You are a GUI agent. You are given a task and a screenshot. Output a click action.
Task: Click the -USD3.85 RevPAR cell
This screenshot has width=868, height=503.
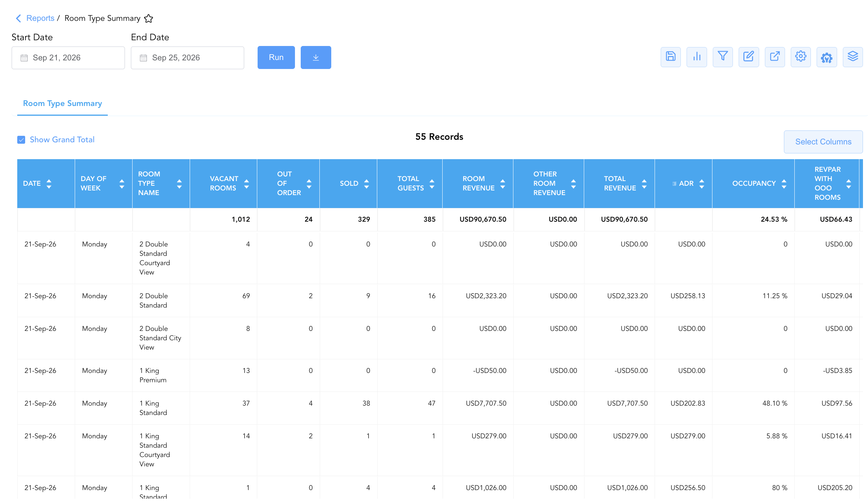837,370
